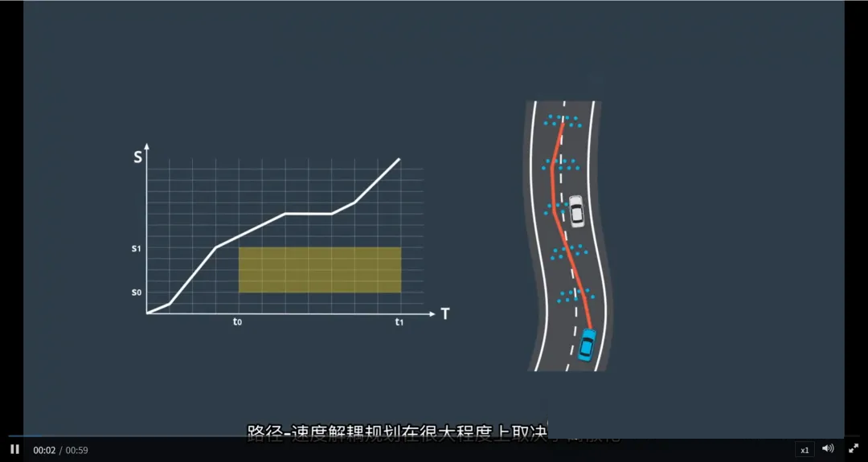Click the upper end of white S-T curve
Viewport: 868px width, 462px height.
pyautogui.click(x=399, y=159)
